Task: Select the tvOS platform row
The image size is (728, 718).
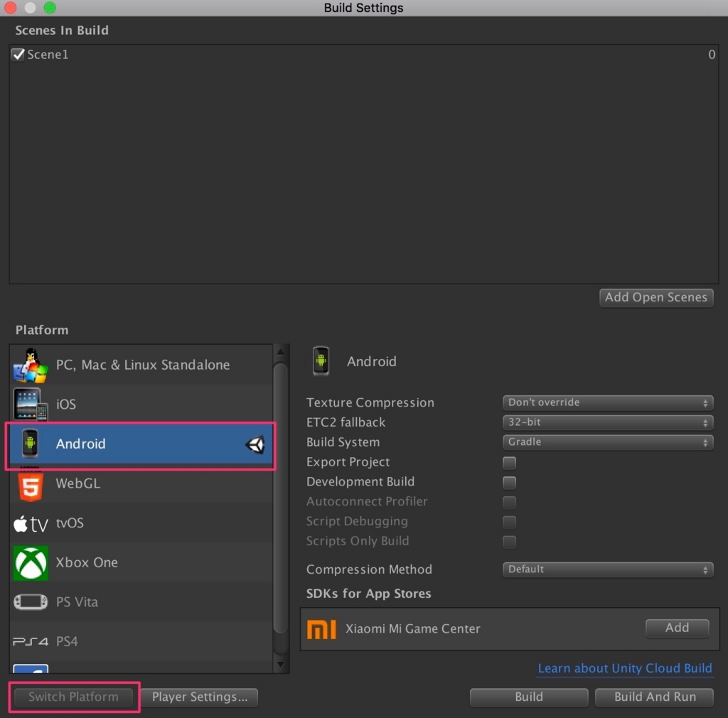Action: point(141,523)
